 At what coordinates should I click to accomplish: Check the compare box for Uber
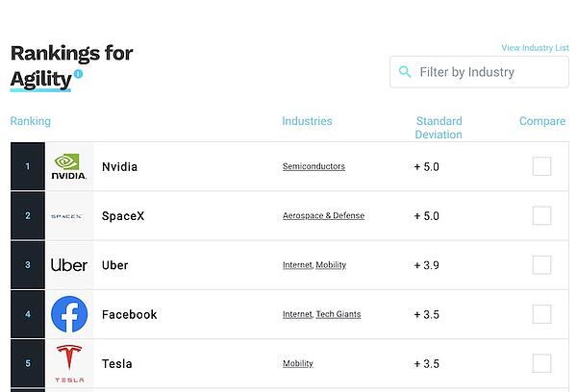click(541, 265)
